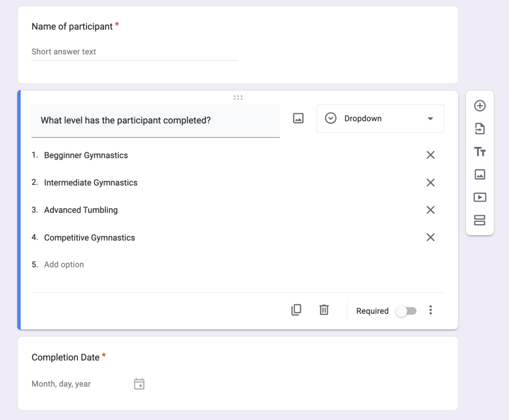Insert an image using the sidebar image icon

tap(479, 174)
